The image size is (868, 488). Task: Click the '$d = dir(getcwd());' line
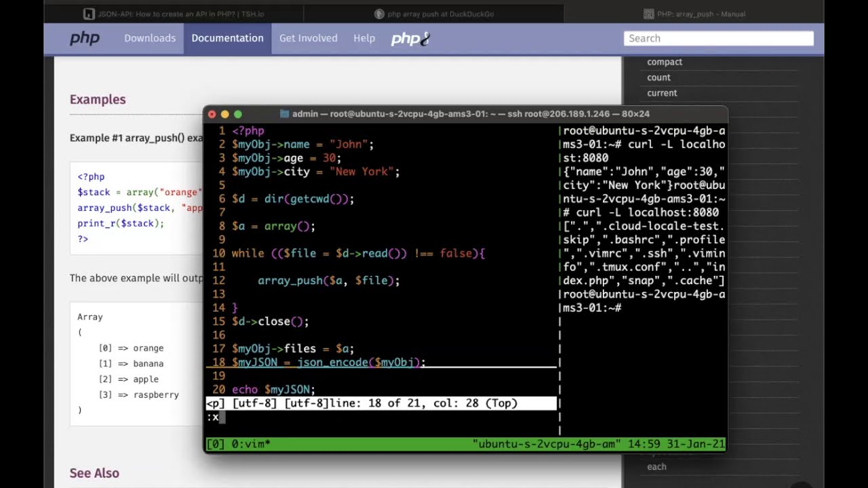click(x=293, y=199)
